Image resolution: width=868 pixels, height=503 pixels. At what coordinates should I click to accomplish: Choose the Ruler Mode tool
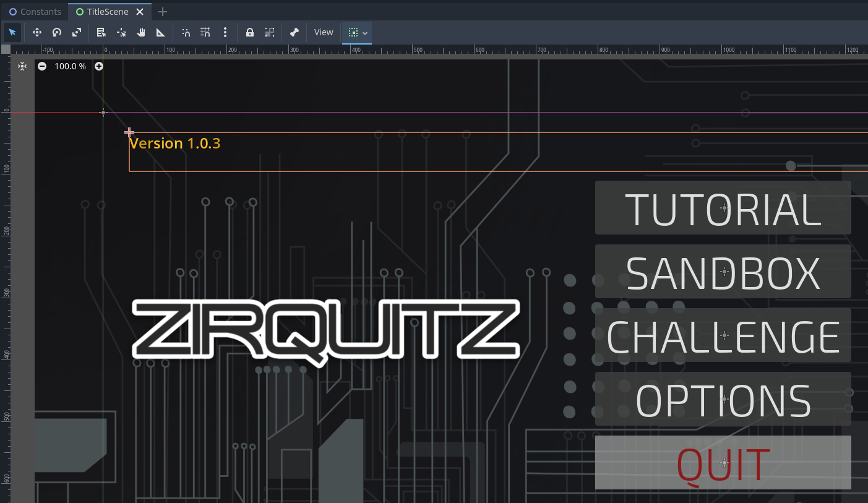161,32
